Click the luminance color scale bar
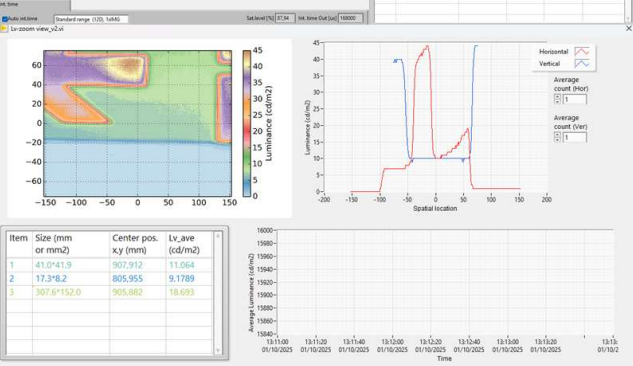The height and width of the screenshot is (366, 633). (246, 123)
